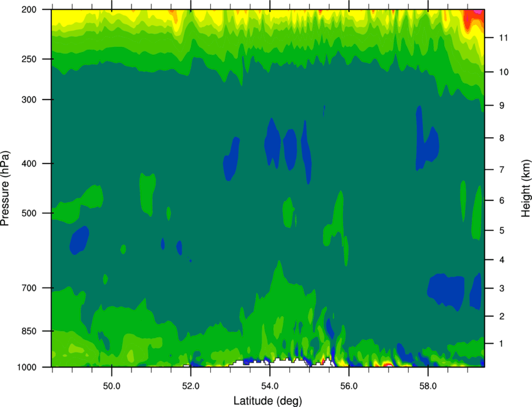Screen dimensions: 532x407
Task: Click the 52.0 latitude tick label
Action: 191,386
